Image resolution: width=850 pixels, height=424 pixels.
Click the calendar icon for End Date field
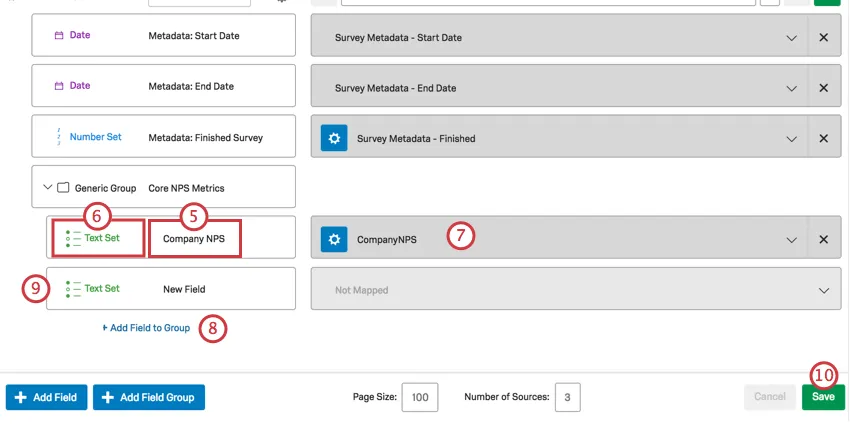(59, 86)
